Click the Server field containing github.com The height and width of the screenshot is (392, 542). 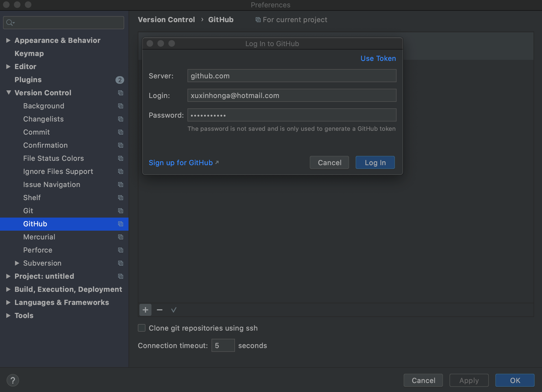[292, 76]
